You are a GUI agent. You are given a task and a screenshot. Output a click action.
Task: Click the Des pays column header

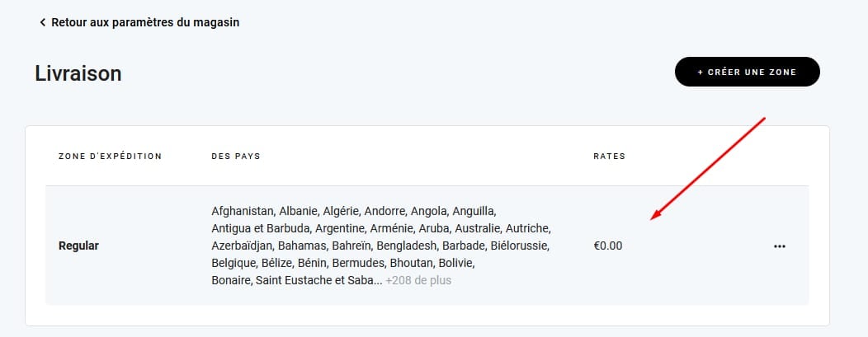tap(236, 157)
